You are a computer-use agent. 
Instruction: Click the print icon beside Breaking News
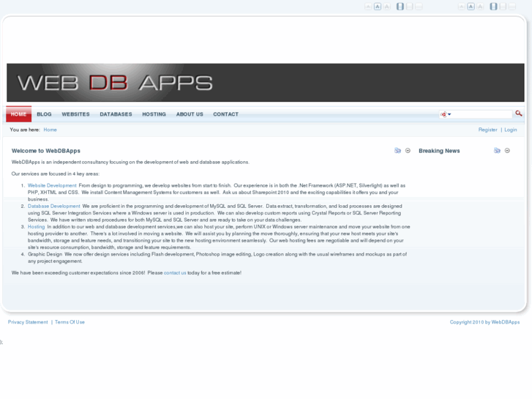click(497, 150)
